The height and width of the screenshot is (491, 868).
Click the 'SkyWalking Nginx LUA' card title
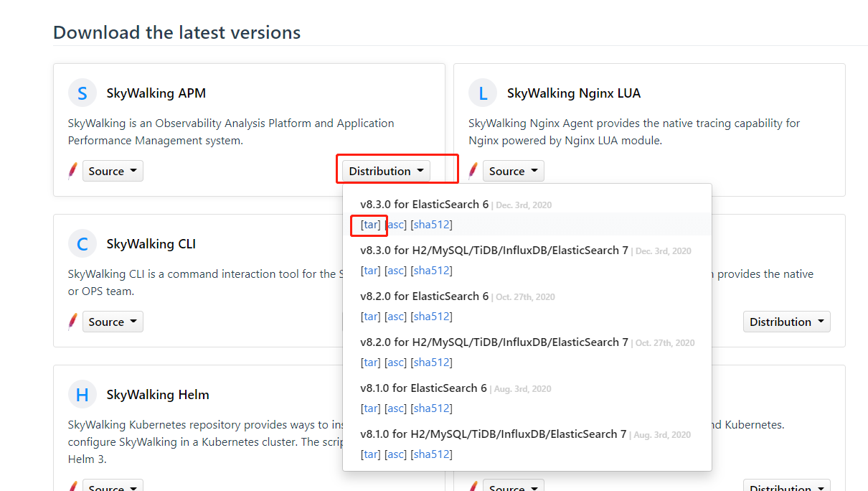click(x=574, y=93)
